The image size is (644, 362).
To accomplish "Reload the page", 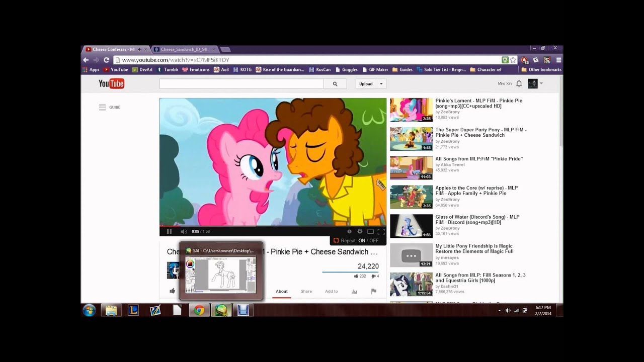I will (x=106, y=60).
